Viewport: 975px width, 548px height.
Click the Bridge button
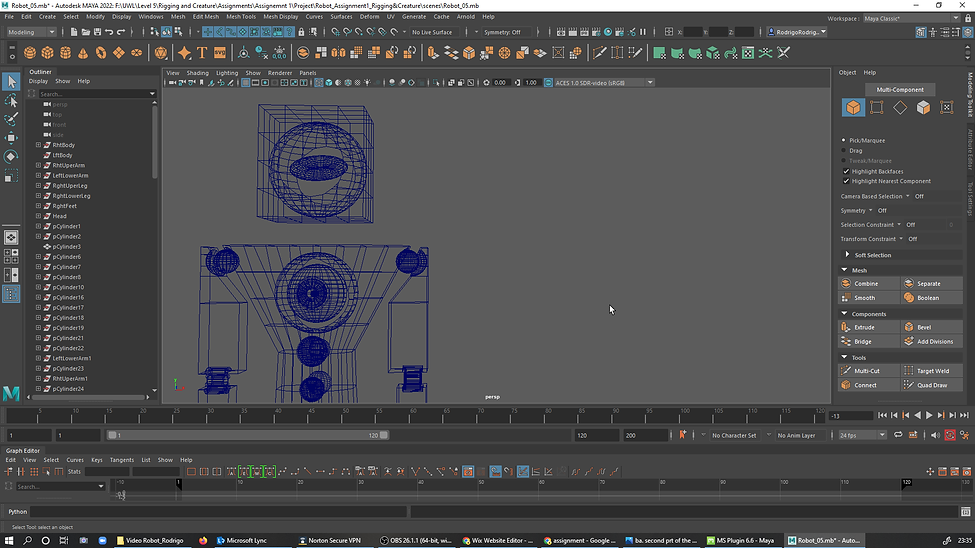point(868,341)
